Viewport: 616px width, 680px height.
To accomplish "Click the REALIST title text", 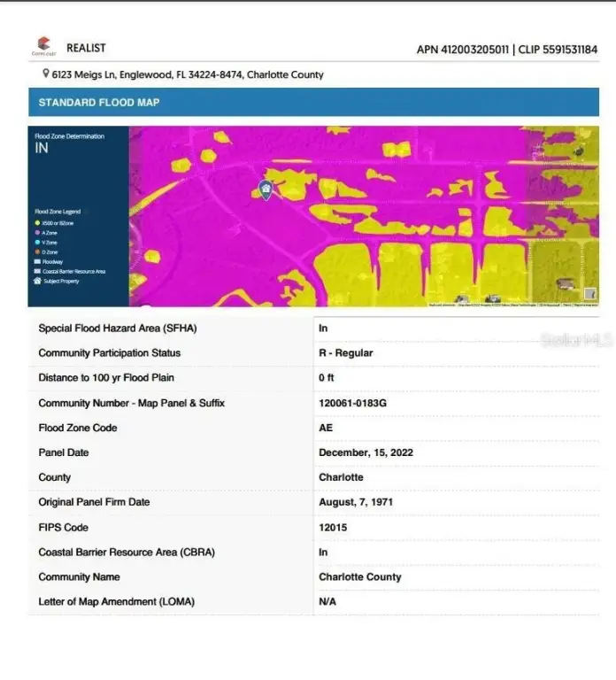I will [x=86, y=48].
